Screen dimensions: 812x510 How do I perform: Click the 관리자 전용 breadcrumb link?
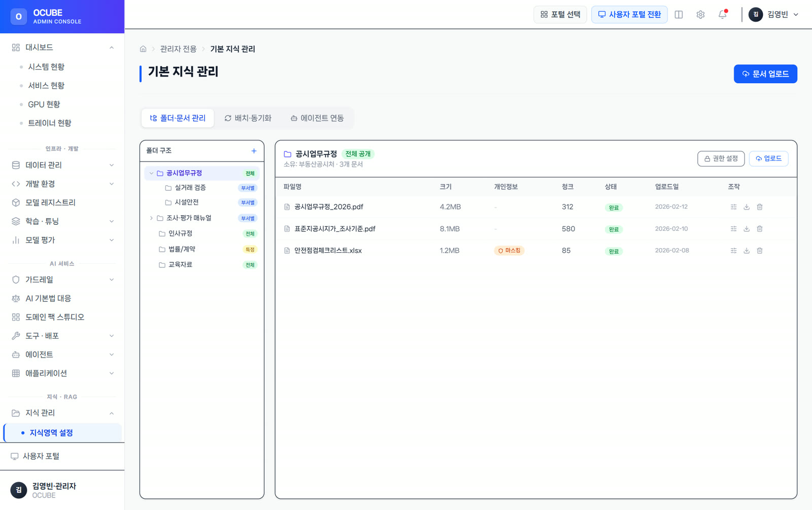point(178,49)
